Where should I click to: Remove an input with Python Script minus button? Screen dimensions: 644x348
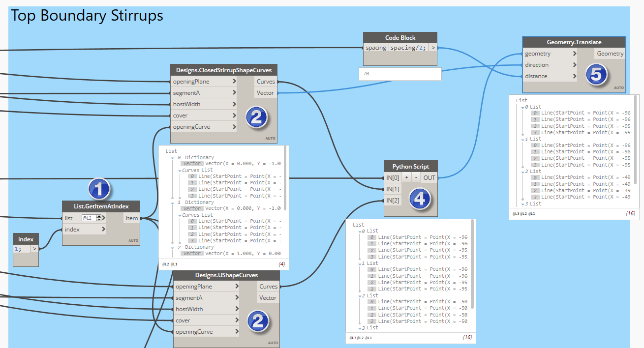point(416,178)
